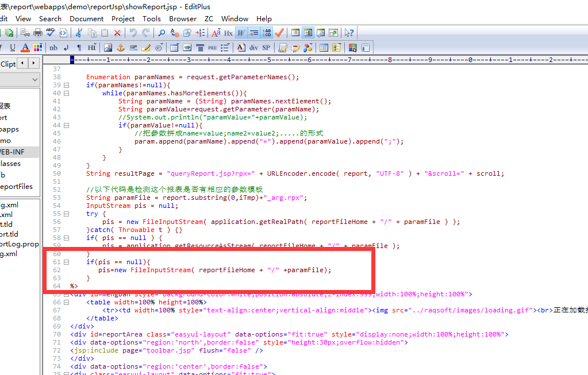This screenshot has width=588, height=375.
Task: Collapse the fold at line 39
Action: 66,86
